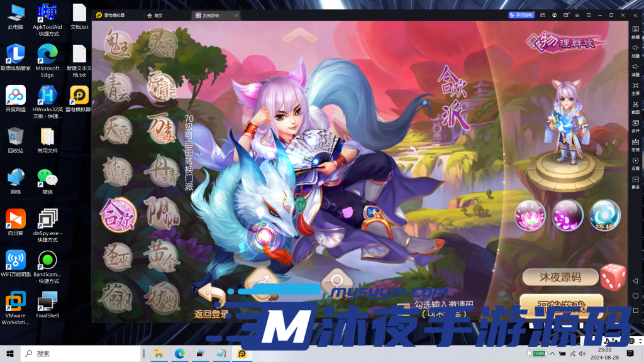The height and width of the screenshot is (362, 644).
Task: Open the gamepad icon in title bar
Action: click(543, 15)
